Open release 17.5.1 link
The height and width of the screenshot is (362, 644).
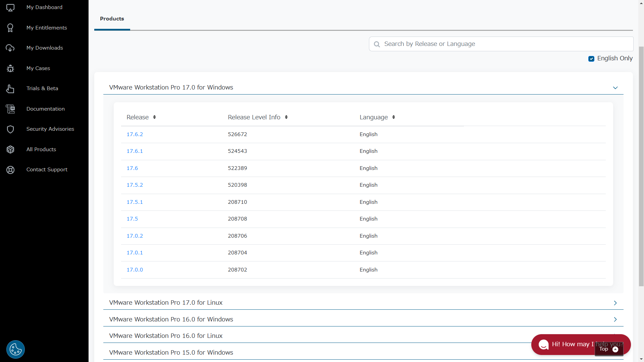pos(135,202)
